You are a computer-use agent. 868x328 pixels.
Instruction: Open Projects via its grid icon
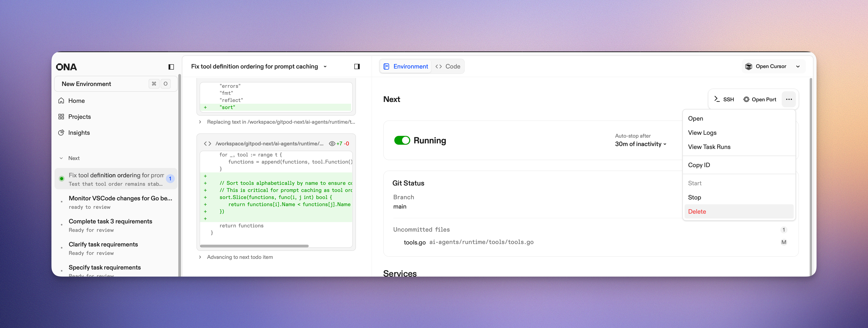point(61,117)
